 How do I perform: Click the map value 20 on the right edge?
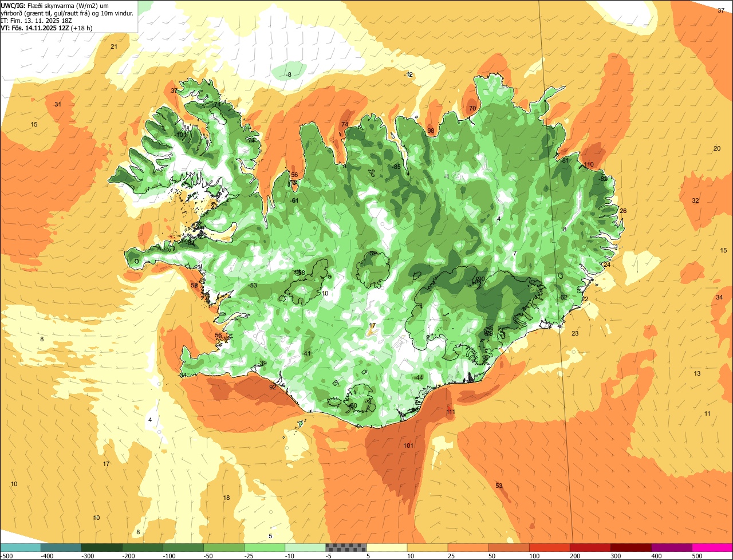click(x=717, y=148)
